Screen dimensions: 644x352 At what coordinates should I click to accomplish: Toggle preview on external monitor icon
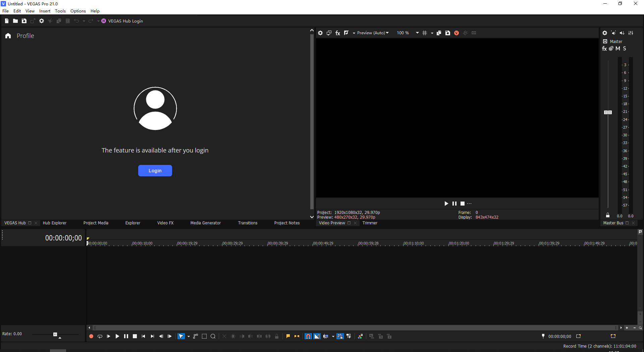329,33
